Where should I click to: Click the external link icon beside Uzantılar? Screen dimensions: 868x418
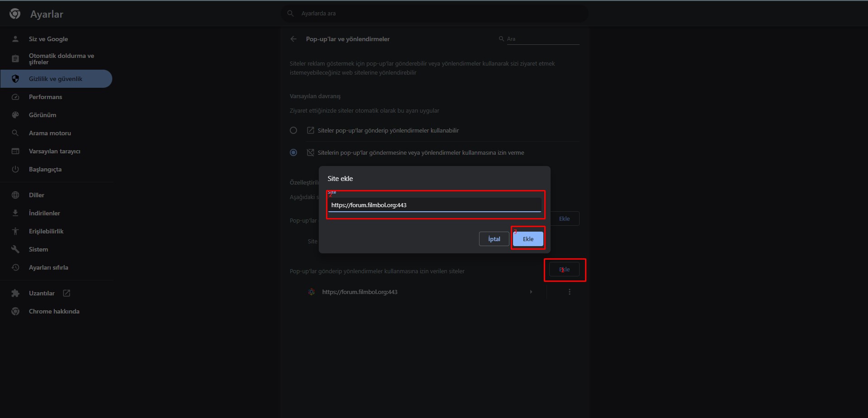pyautogui.click(x=67, y=293)
